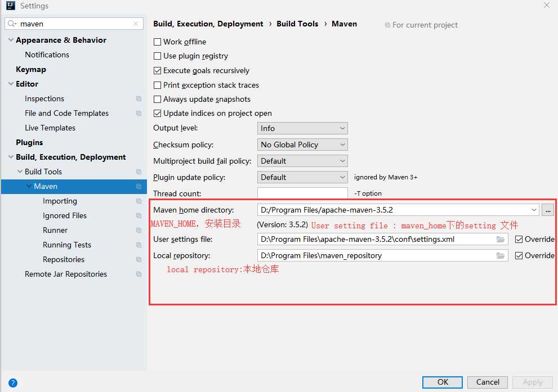Viewport: 558px width, 392px height.
Task: Clear the maven search text
Action: [x=136, y=24]
